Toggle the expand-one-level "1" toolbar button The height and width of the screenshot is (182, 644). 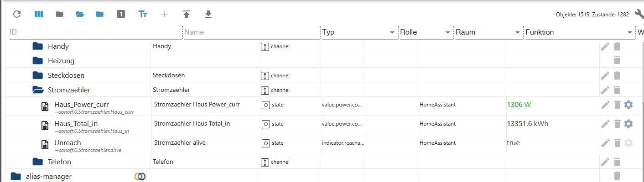point(120,14)
